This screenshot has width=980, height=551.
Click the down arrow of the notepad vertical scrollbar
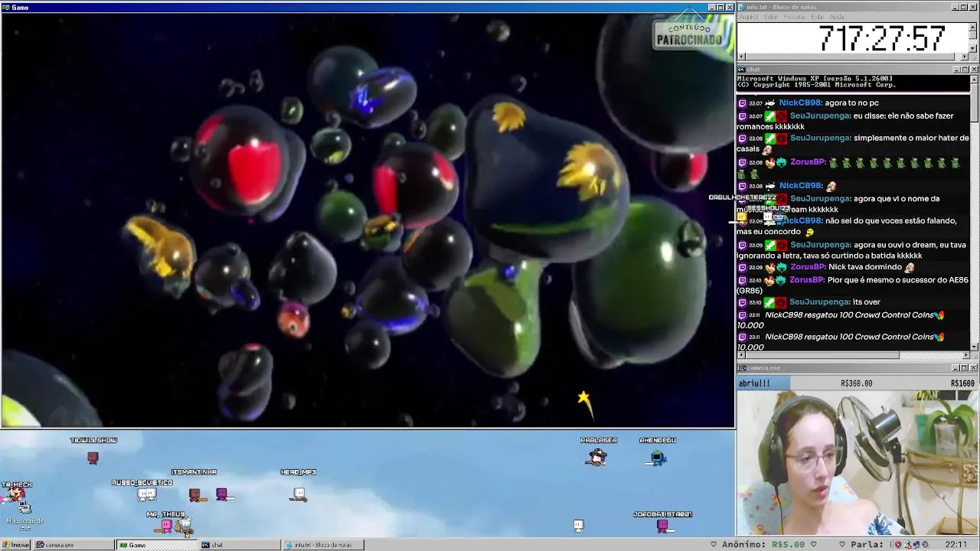click(x=974, y=48)
